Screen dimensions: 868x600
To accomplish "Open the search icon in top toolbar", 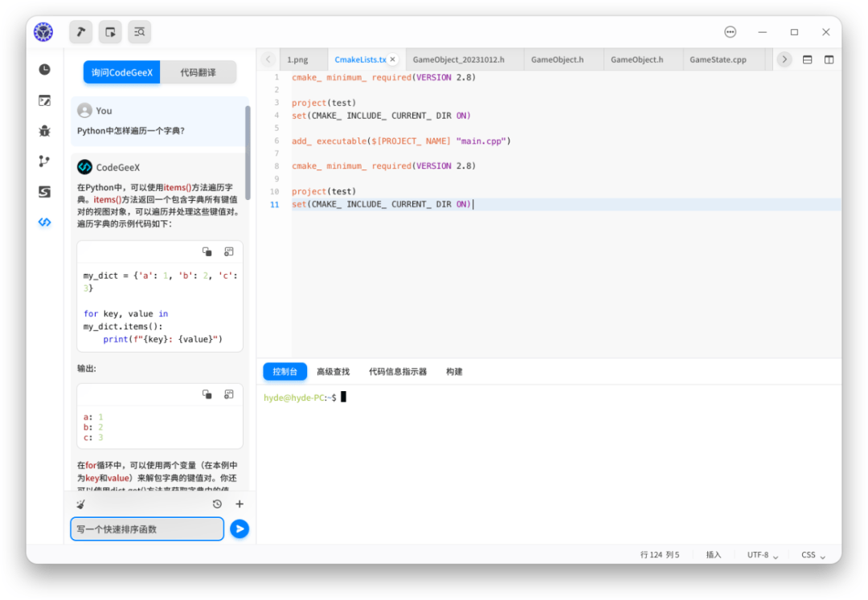I will [x=139, y=32].
